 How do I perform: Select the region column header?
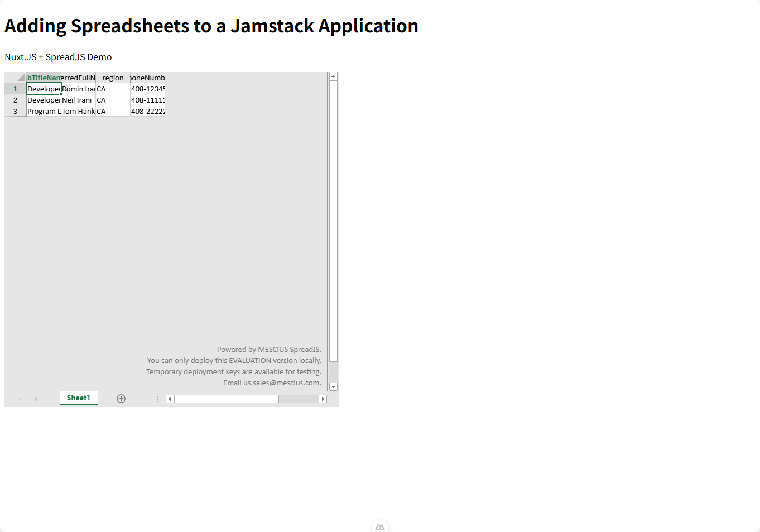coord(113,78)
